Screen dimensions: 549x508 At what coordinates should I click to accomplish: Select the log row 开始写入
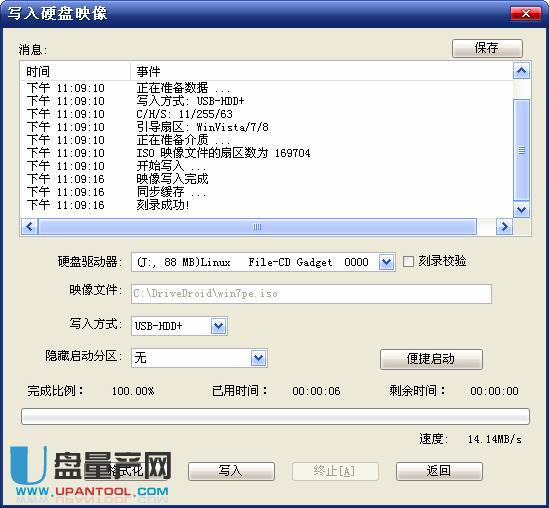tap(267, 166)
